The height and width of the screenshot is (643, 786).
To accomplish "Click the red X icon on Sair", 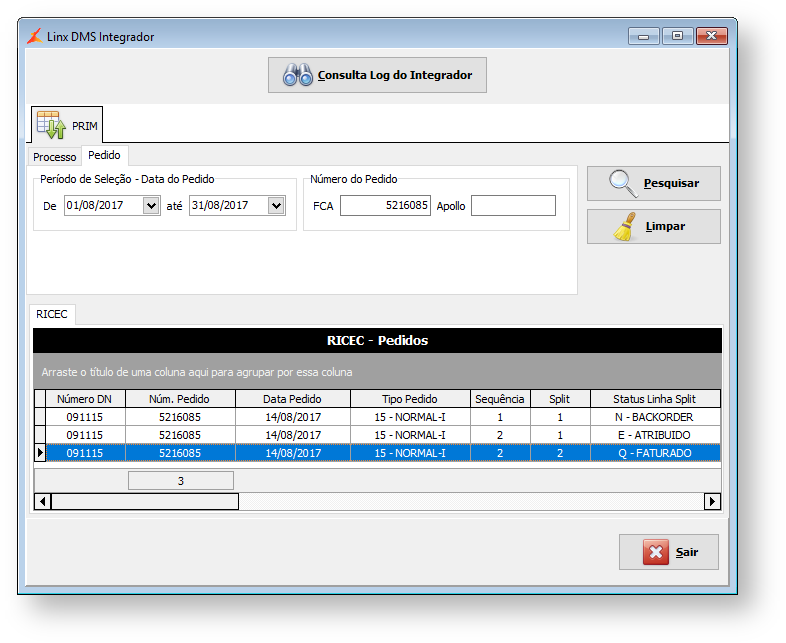I will pos(656,552).
